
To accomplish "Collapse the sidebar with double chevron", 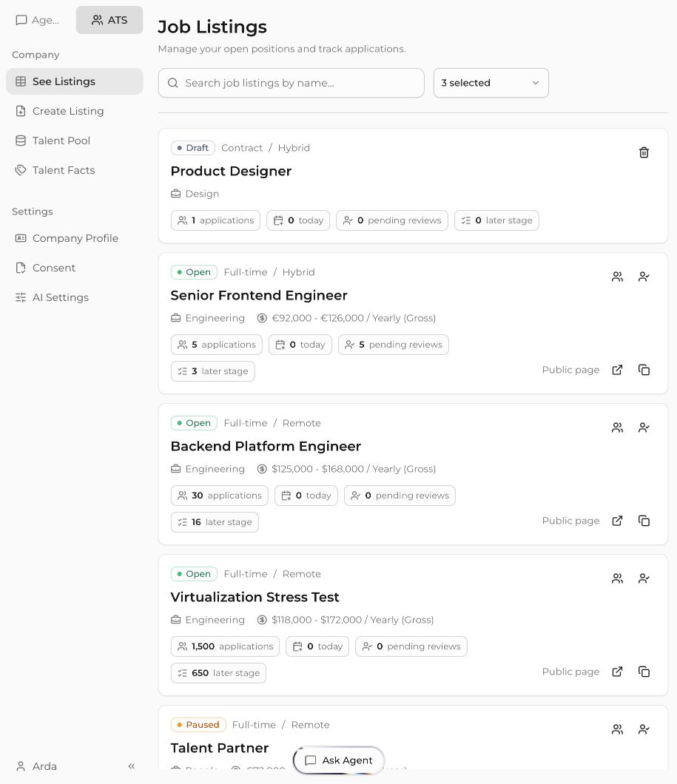I will [x=132, y=766].
